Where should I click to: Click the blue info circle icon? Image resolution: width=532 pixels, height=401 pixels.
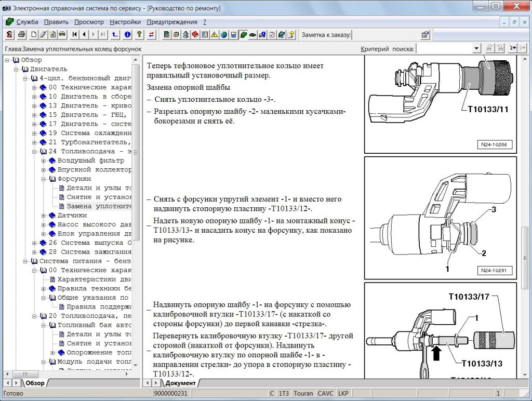tap(128, 34)
